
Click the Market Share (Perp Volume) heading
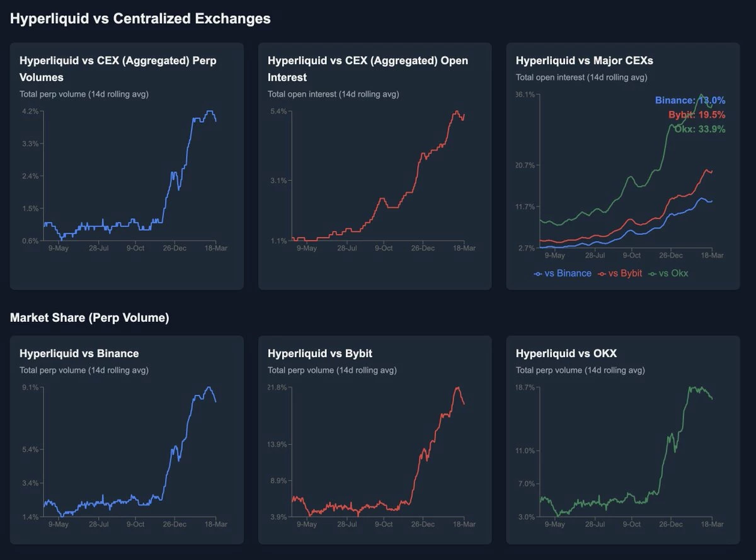point(89,318)
